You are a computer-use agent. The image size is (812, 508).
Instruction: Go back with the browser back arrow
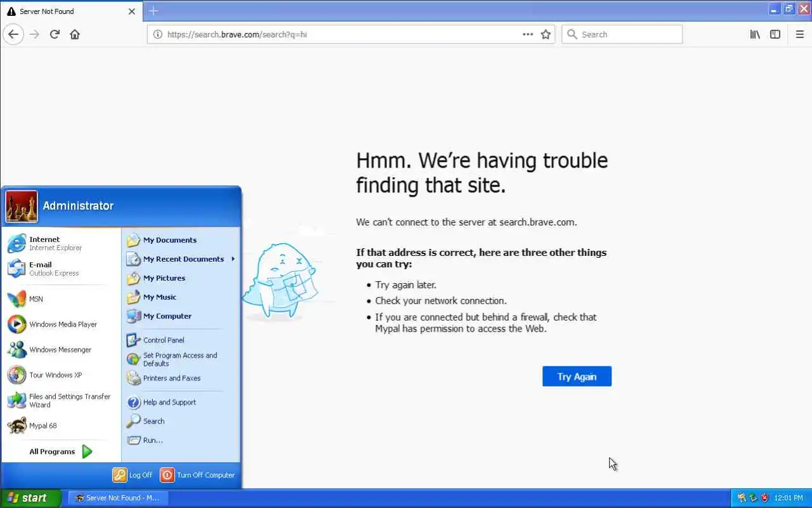coord(13,34)
